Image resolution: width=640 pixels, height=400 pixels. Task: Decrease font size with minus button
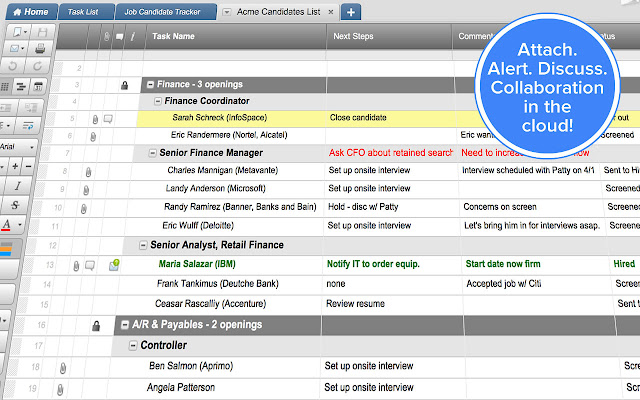coord(29,166)
